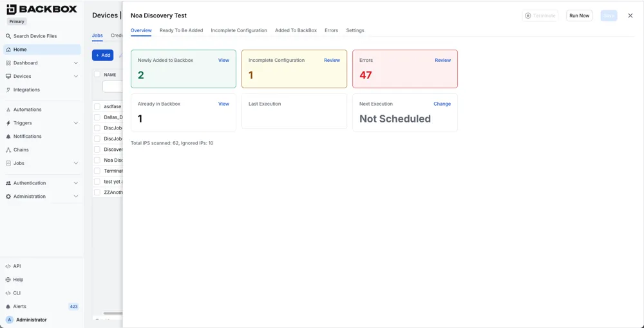
Task: Click the NAME column header
Action: tap(110, 75)
